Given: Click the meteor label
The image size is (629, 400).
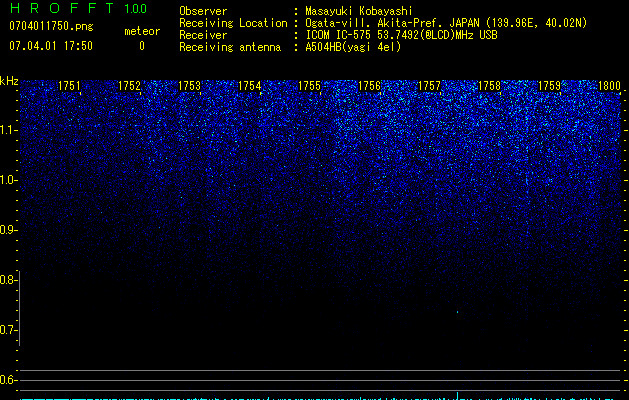Looking at the screenshot, I should 142,31.
